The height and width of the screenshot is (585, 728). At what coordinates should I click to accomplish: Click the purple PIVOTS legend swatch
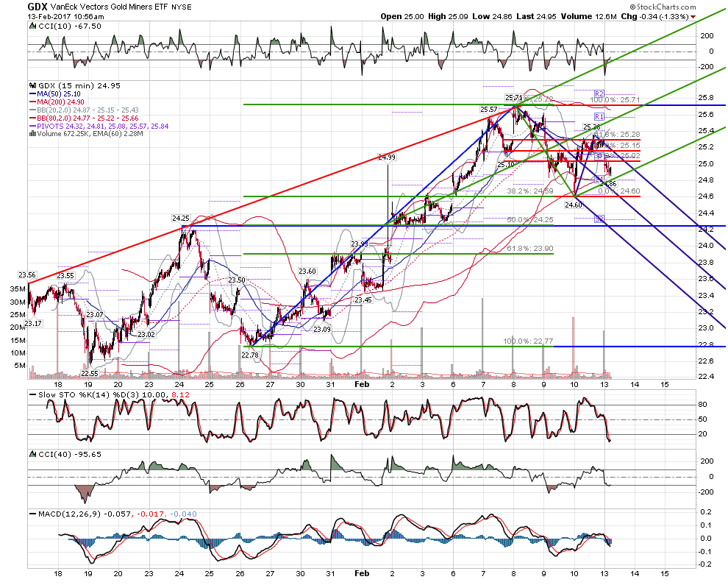coord(32,126)
